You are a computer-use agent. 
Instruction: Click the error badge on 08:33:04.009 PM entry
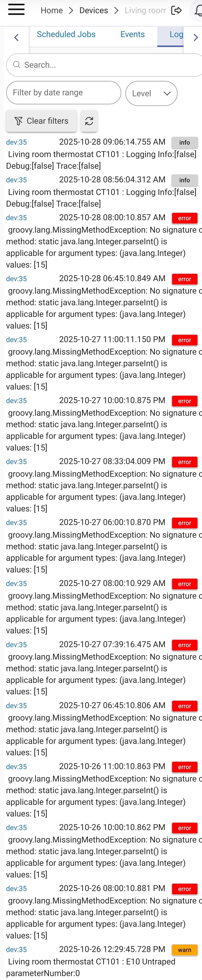tap(184, 462)
